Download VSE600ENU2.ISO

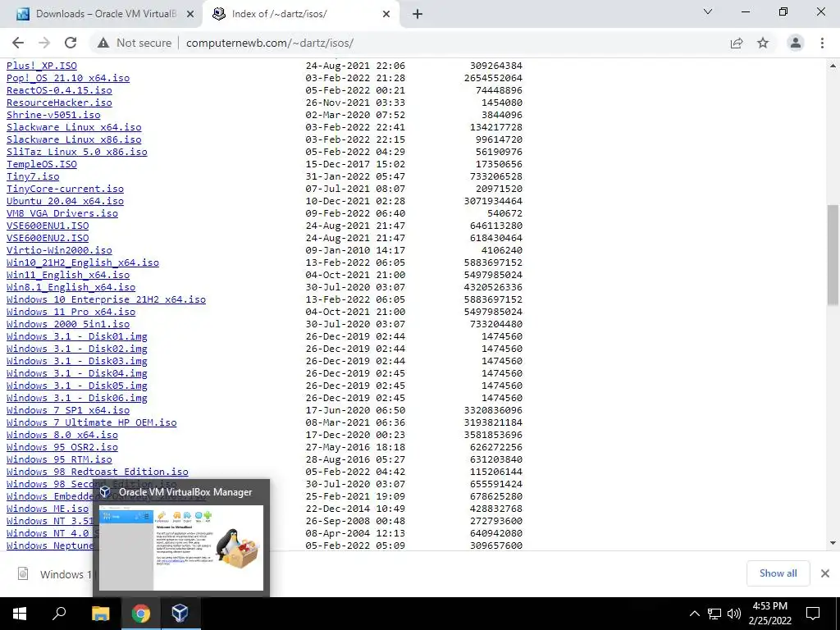47,238
